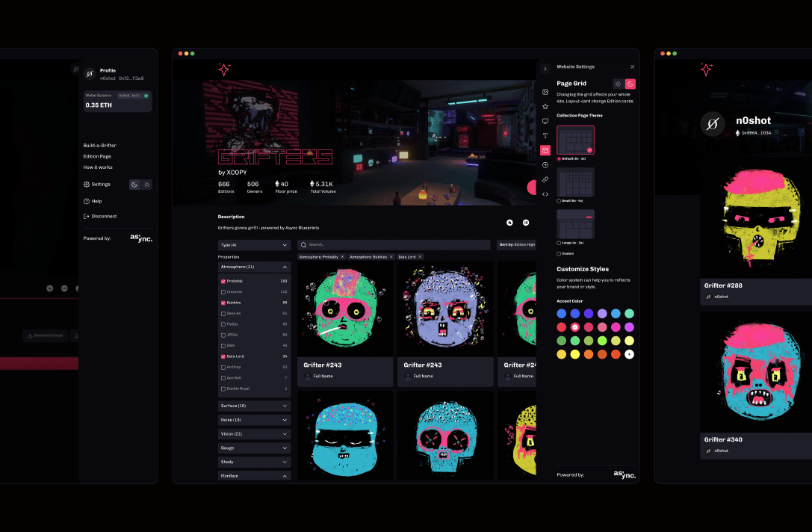Screen dimensions: 812x532
Task: Expand the Noise (15) section
Action: [254, 420]
